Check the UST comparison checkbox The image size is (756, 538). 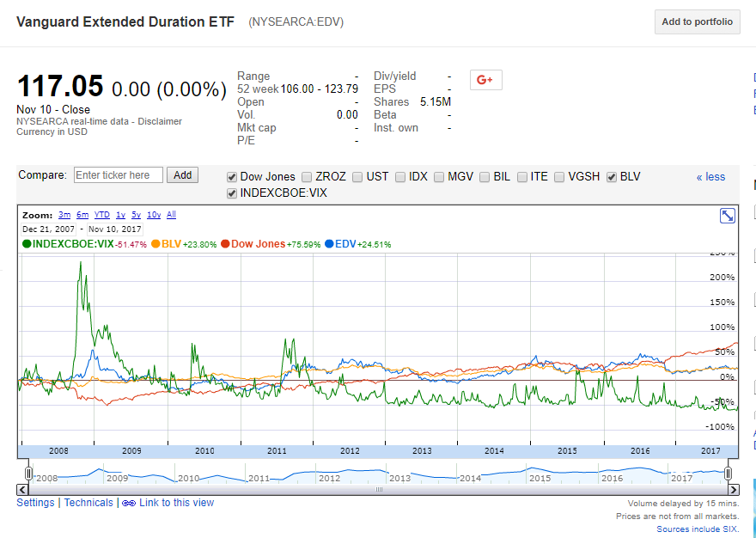[357, 177]
